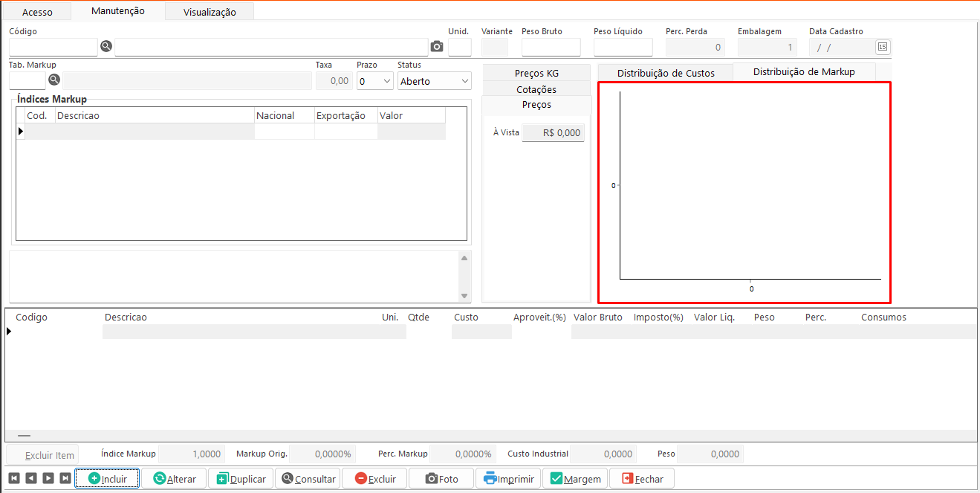The height and width of the screenshot is (493, 980).
Task: Go to the first record
Action: [14, 478]
